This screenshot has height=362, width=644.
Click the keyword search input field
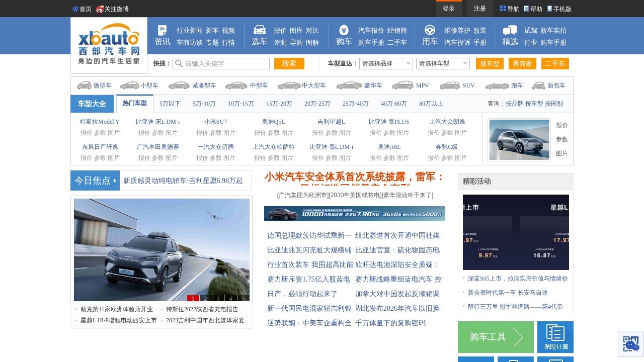(221, 63)
